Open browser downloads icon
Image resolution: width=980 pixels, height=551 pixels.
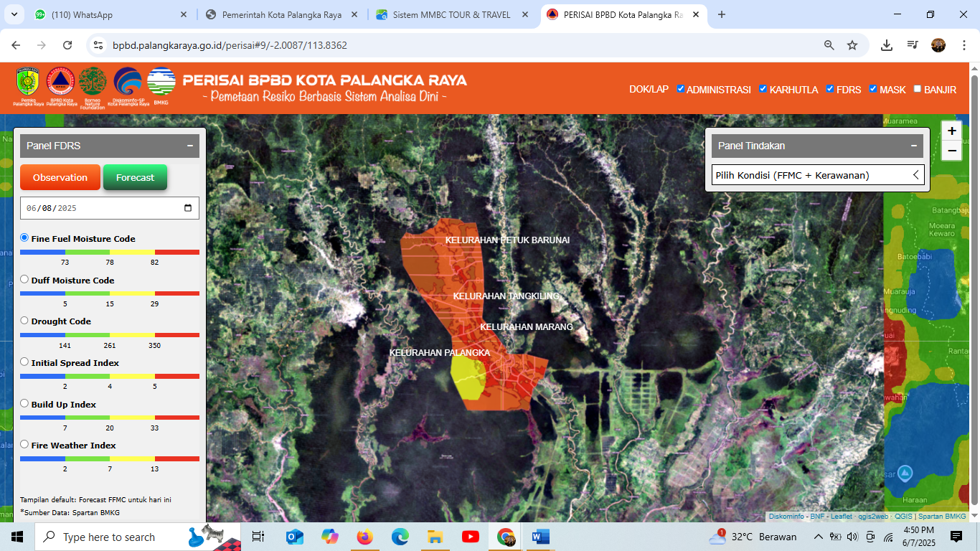point(887,45)
